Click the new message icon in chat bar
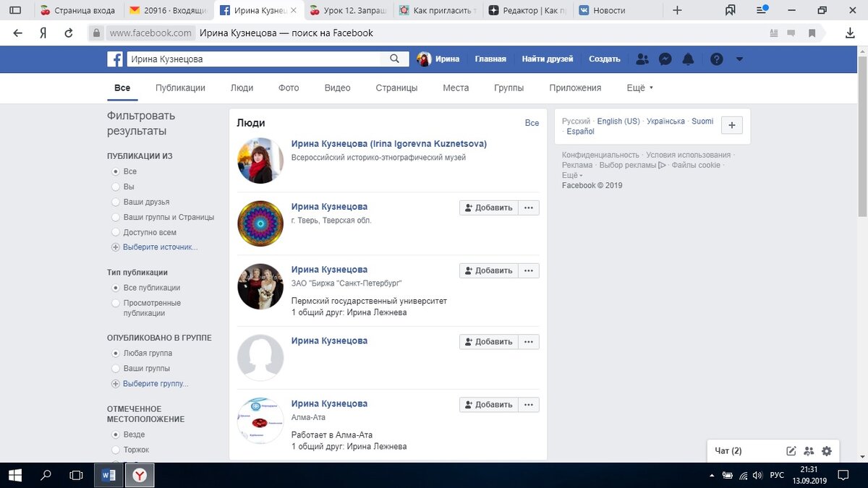868x488 pixels. click(791, 451)
